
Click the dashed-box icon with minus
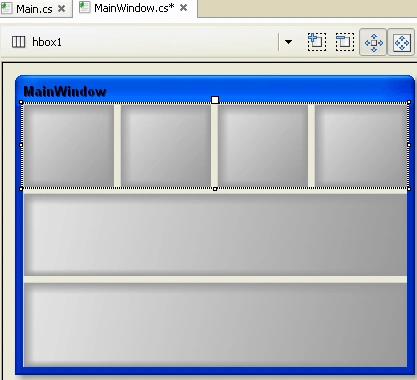pyautogui.click(x=345, y=42)
